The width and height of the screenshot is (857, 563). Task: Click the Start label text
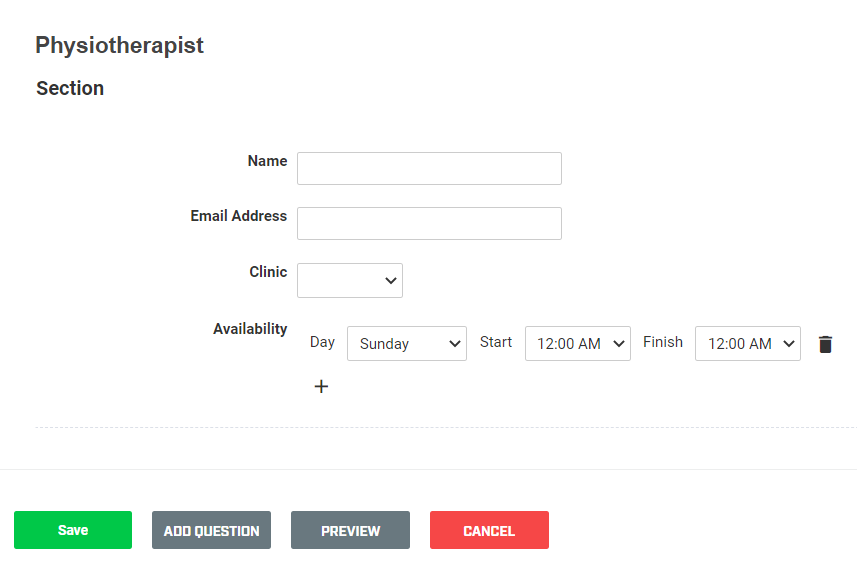pos(496,342)
